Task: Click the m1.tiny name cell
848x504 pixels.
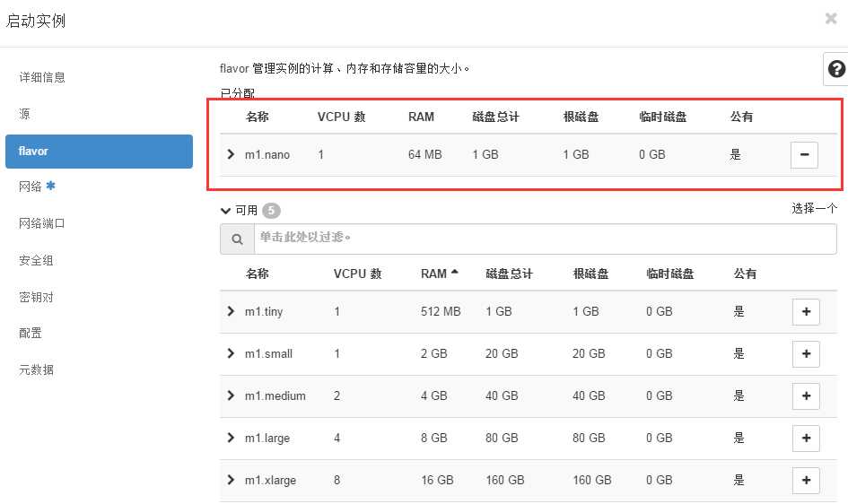Action: pos(264,312)
